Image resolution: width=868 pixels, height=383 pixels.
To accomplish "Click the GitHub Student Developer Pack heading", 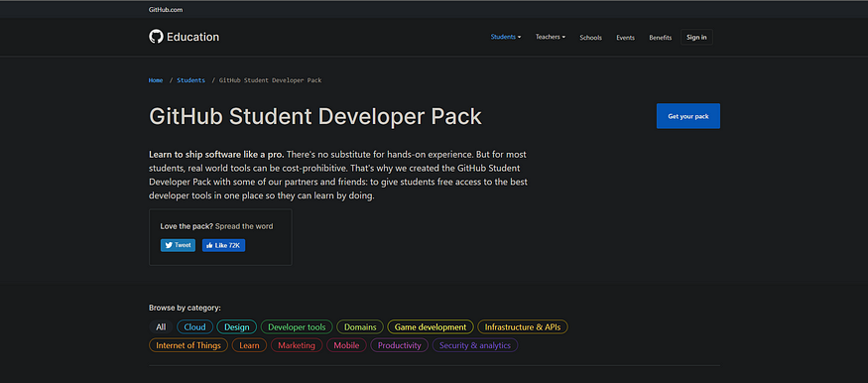I will point(315,116).
